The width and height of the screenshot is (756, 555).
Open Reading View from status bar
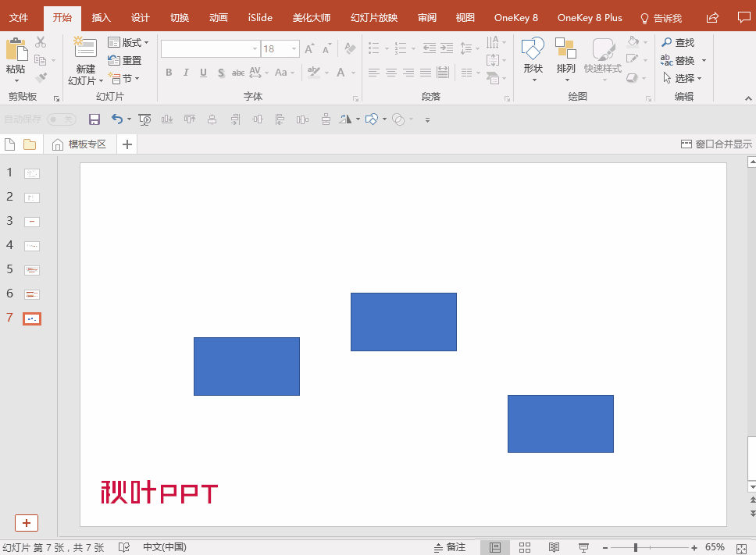pos(554,547)
